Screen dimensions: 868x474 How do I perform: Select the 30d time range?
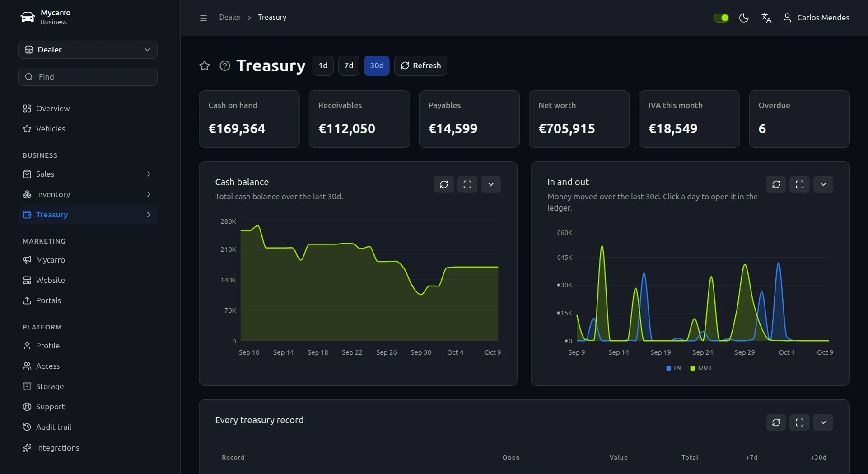point(377,66)
